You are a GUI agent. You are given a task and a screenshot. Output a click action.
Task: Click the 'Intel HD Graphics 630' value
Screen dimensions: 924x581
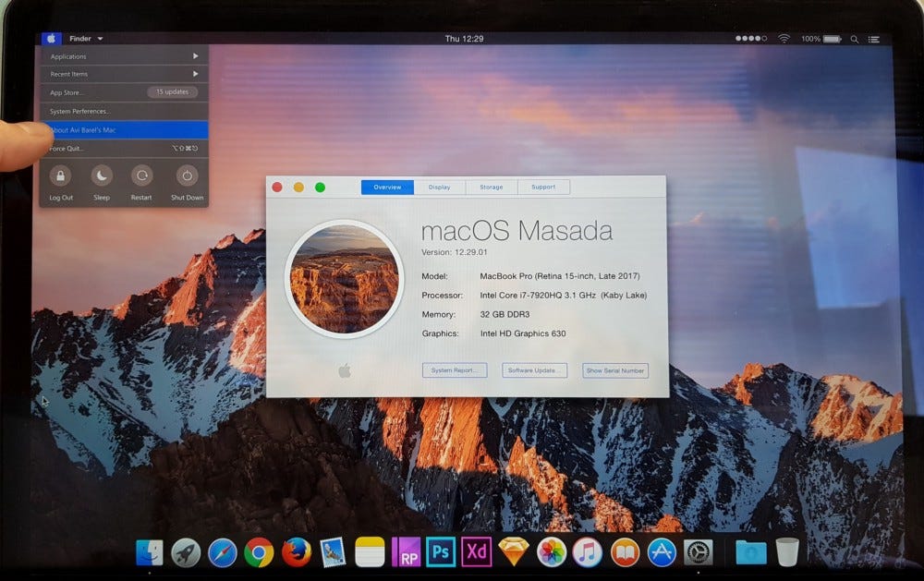523,333
